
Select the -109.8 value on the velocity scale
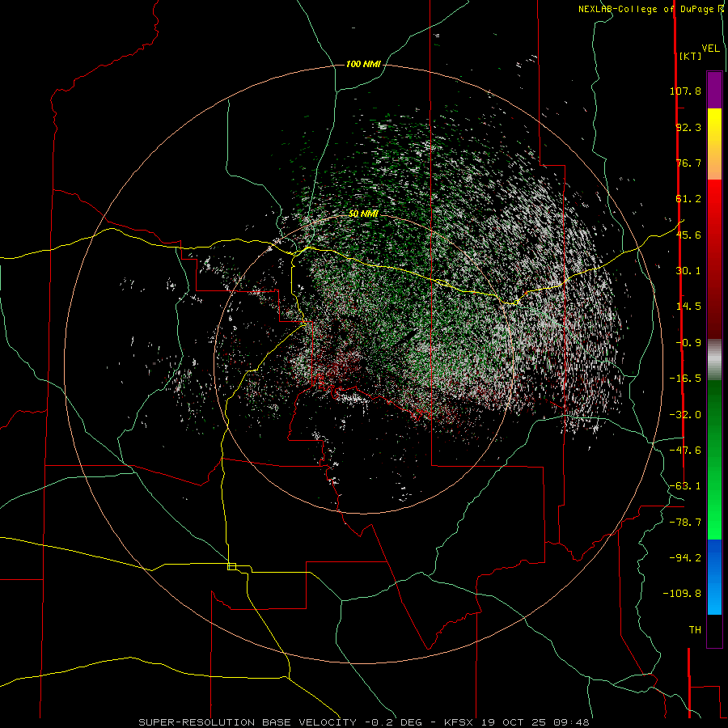tap(682, 594)
